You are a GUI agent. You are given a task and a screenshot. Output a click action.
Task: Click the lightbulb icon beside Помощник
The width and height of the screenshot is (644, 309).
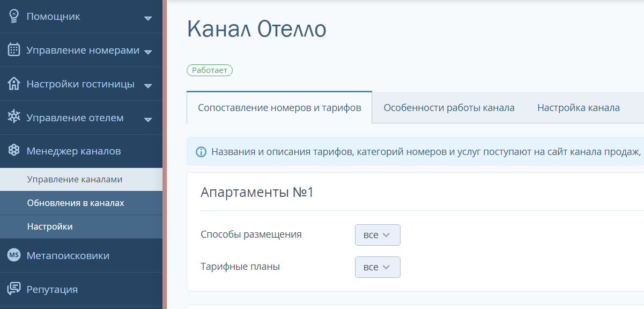coord(14,16)
